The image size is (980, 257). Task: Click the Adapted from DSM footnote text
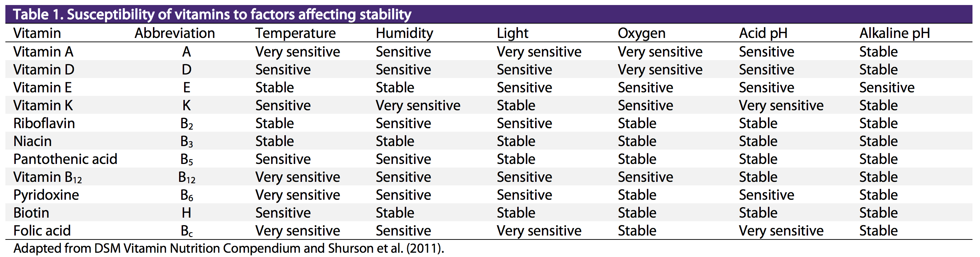coord(228,248)
